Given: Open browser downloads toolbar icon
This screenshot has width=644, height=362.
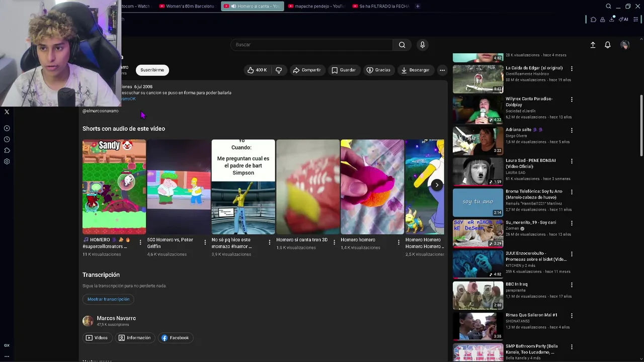Looking at the screenshot, I should tap(612, 19).
